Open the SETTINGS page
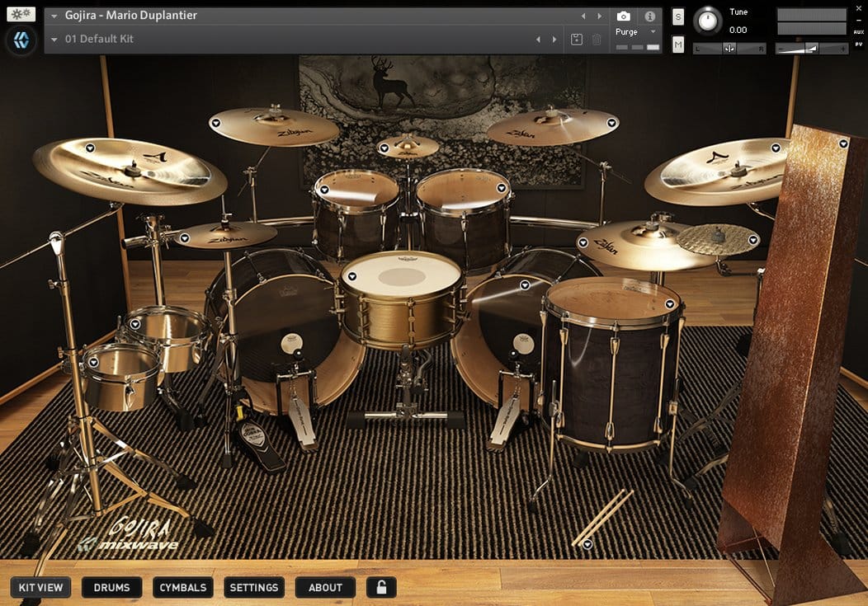The height and width of the screenshot is (606, 868). coord(253,588)
